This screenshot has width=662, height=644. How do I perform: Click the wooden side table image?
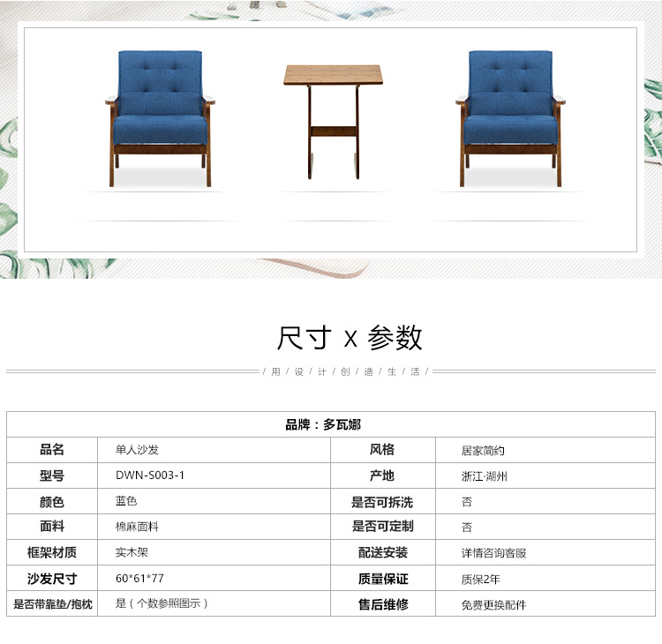333,122
